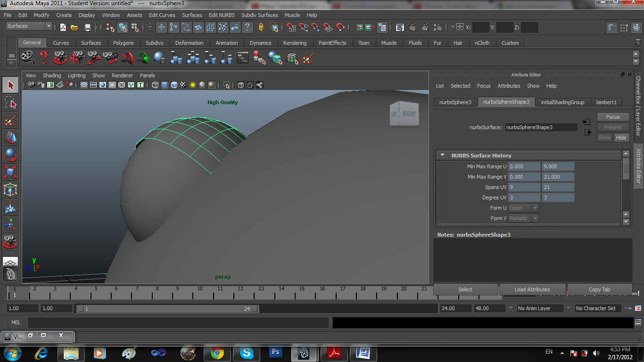Screen dimensions: 644x362
Task: Toggle Use All Lights yellow sphere icon
Action: coord(193,85)
